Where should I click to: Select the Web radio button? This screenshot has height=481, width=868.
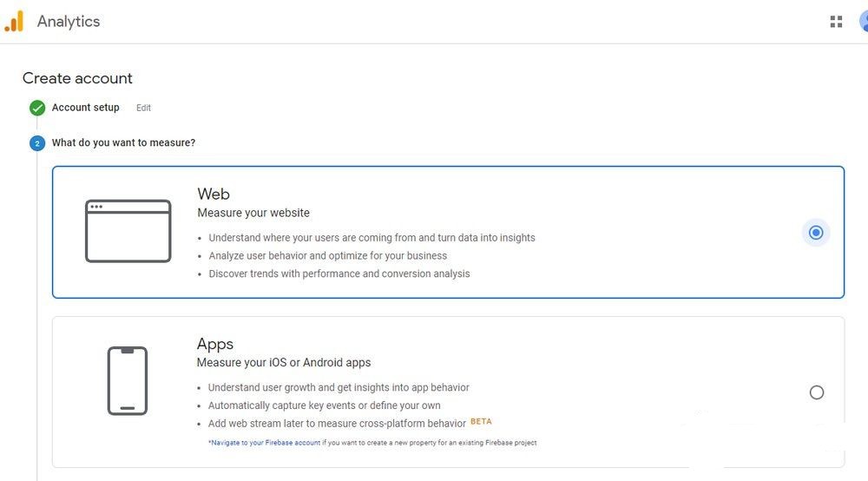coord(816,233)
